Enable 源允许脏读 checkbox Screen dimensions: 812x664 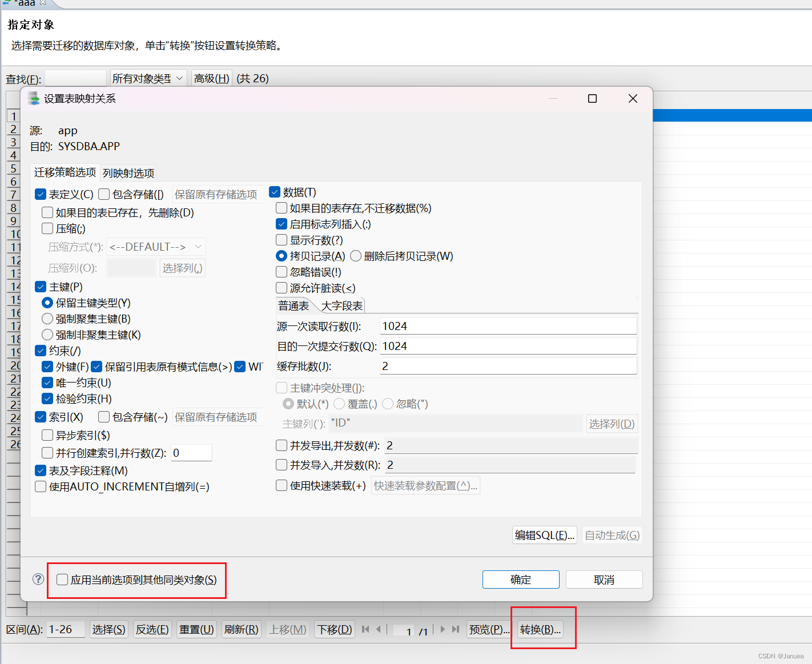[282, 288]
